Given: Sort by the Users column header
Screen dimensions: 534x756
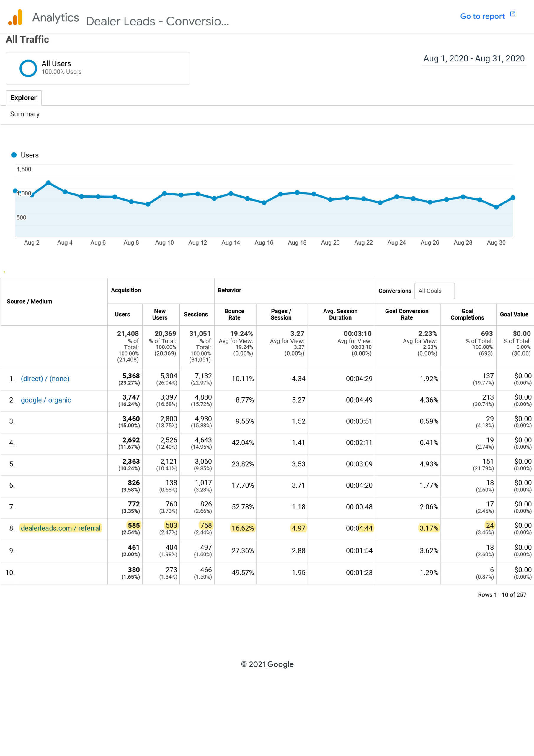Looking at the screenshot, I should pos(123,315).
